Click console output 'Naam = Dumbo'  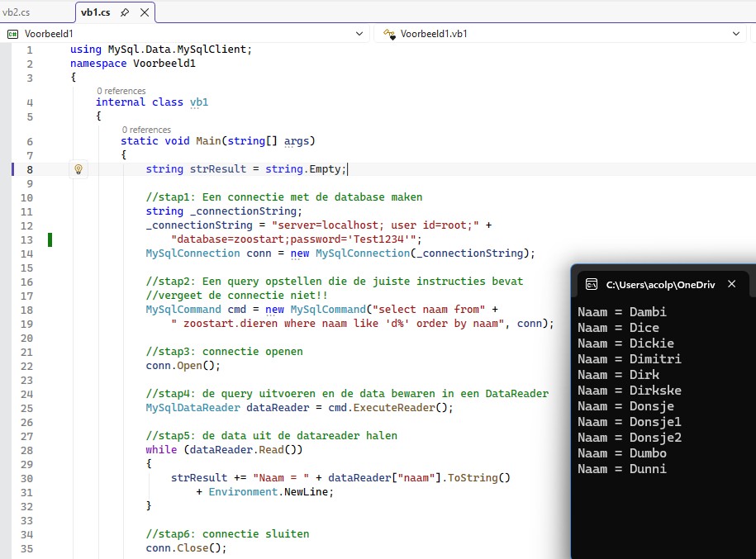(x=622, y=453)
